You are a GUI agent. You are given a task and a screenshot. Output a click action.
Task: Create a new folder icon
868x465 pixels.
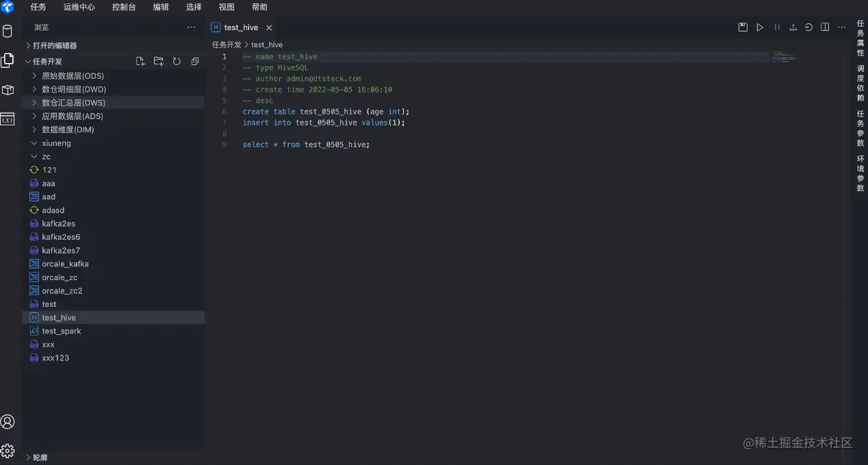(x=158, y=62)
